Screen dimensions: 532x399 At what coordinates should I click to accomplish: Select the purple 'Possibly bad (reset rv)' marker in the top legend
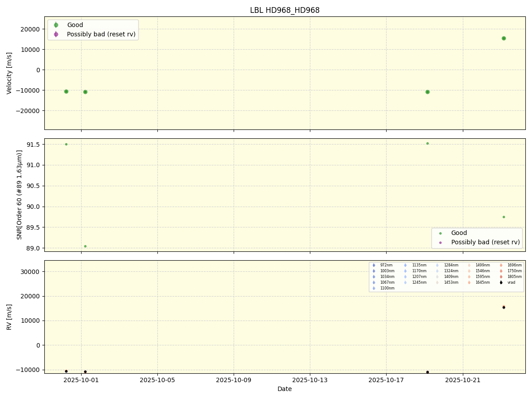click(56, 34)
